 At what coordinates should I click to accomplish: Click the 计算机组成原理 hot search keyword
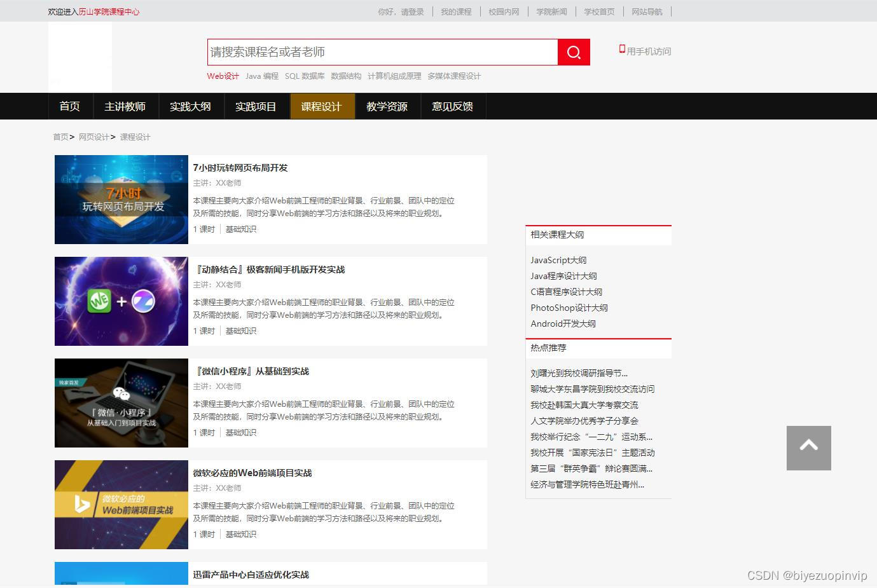394,76
